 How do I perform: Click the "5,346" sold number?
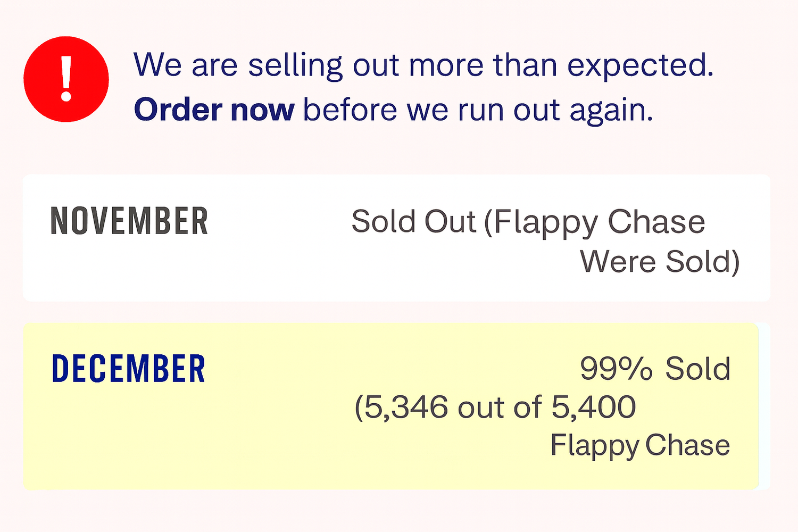[406, 408]
